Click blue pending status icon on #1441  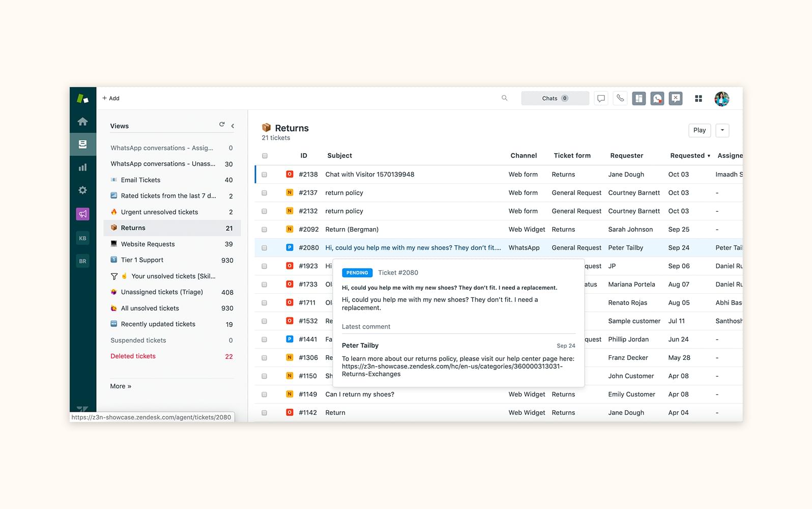tap(289, 339)
